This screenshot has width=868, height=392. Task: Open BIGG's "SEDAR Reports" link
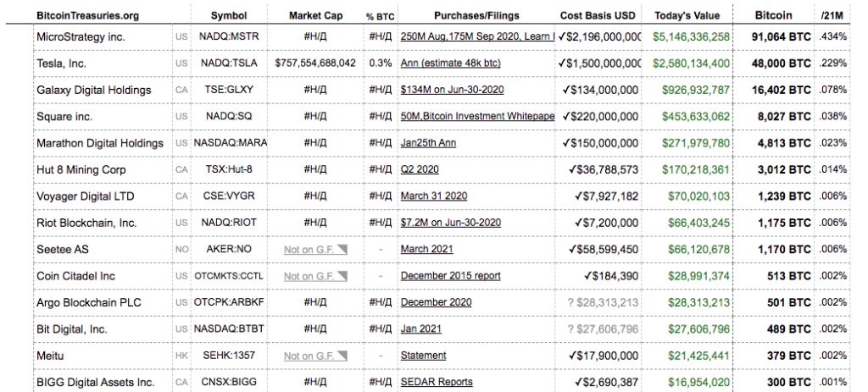[437, 382]
